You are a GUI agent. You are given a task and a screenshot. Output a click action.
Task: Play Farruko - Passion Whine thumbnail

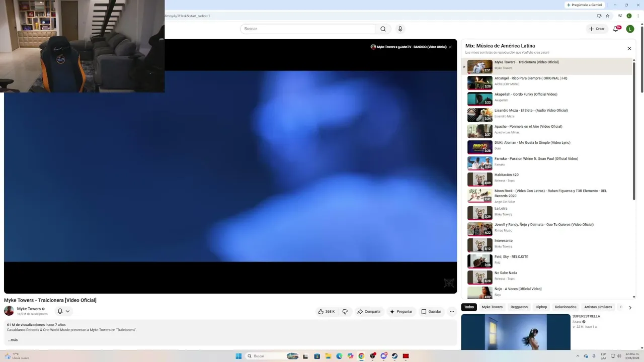tap(480, 163)
